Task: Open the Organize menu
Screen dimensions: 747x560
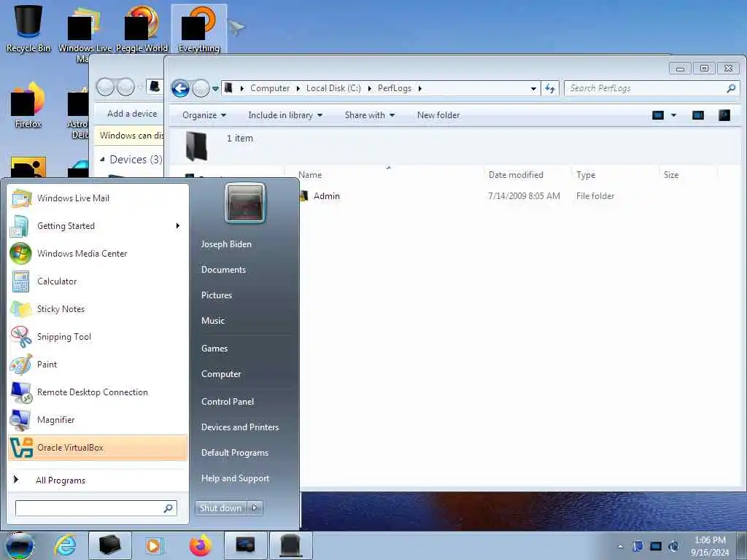Action: (204, 115)
